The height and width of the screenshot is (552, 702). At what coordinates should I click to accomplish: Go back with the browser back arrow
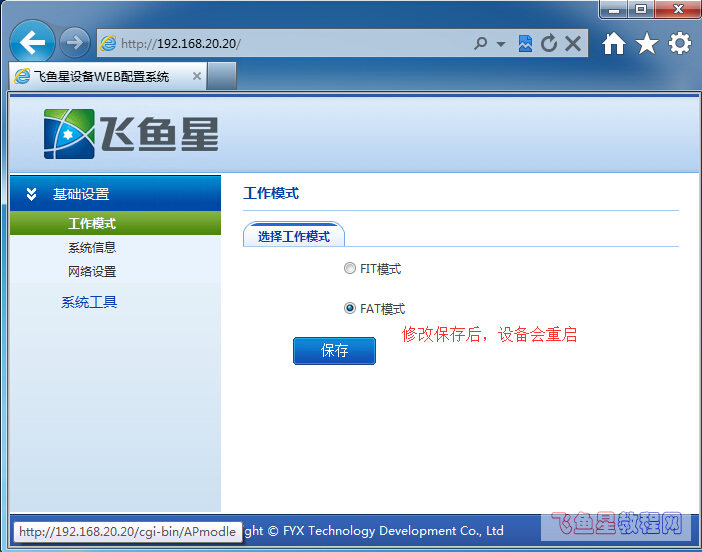[32, 43]
